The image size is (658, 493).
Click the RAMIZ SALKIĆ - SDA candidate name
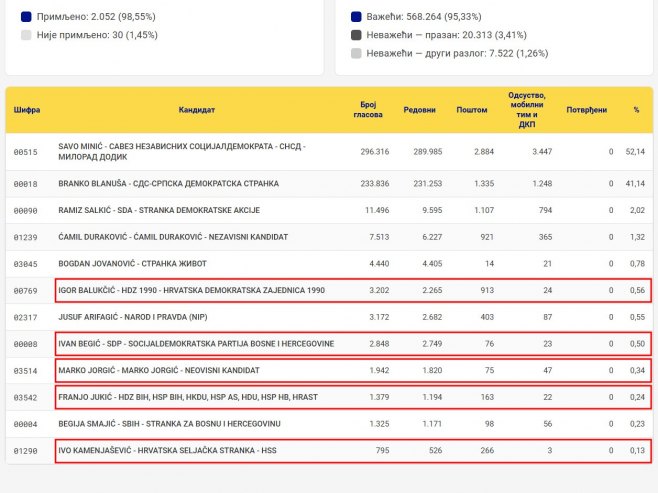coord(159,210)
